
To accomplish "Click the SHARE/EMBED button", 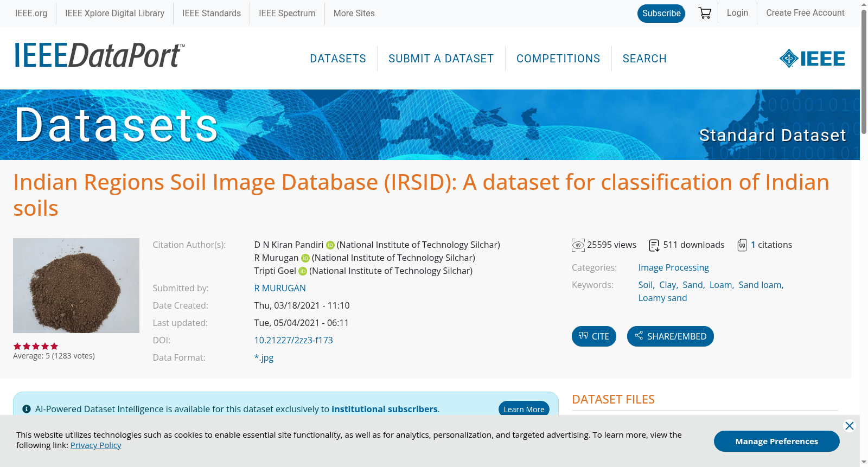I will 671,336.
